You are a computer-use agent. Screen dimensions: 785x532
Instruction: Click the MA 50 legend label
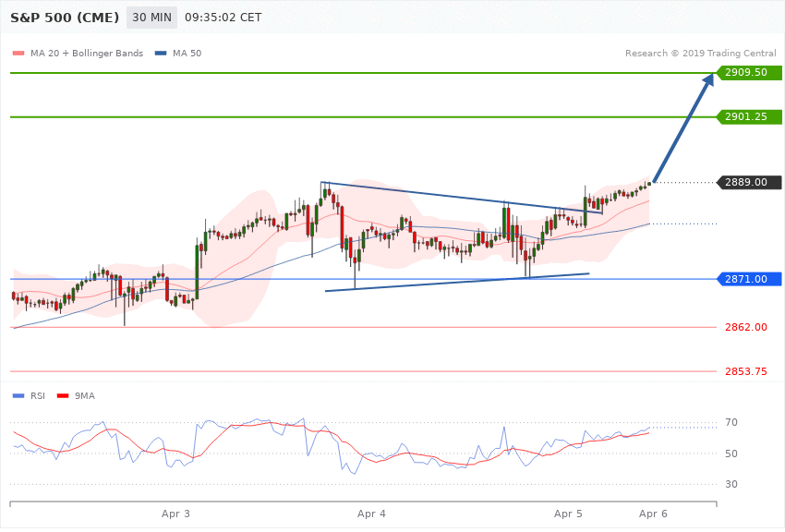(x=187, y=53)
